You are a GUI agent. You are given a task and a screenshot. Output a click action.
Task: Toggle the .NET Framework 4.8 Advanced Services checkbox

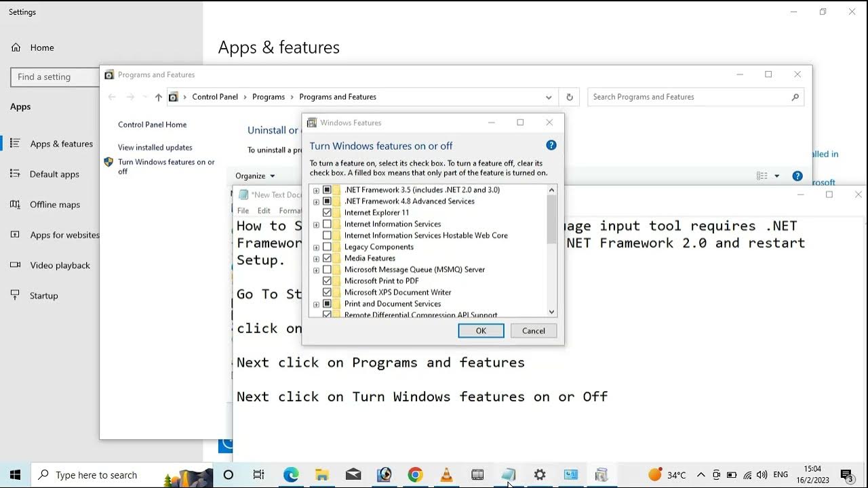(x=327, y=201)
